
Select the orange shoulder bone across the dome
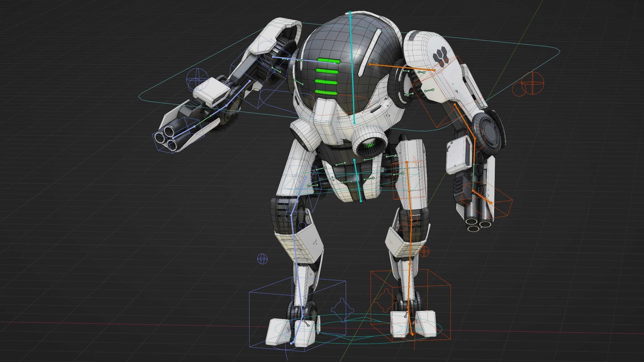[x=403, y=67]
